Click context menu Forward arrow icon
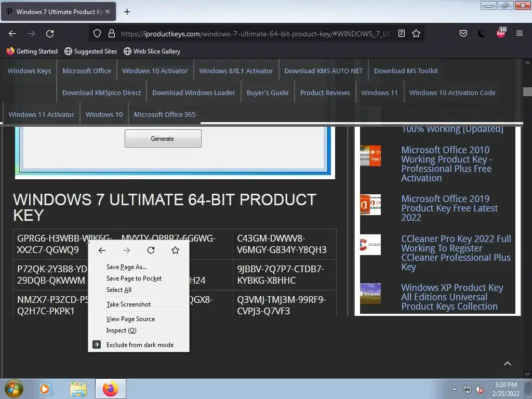This screenshot has width=532, height=399. [127, 250]
